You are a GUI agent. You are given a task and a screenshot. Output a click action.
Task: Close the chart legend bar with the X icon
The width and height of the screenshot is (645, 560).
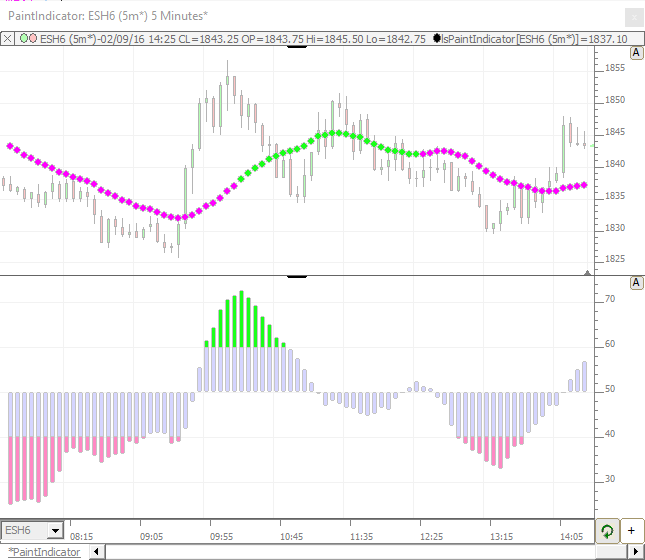tap(7, 39)
